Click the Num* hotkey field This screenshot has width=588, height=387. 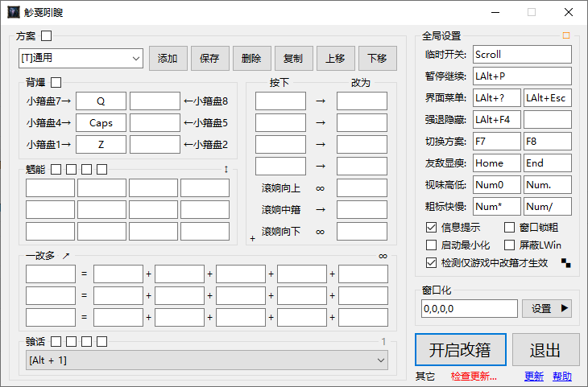pyautogui.click(x=496, y=207)
